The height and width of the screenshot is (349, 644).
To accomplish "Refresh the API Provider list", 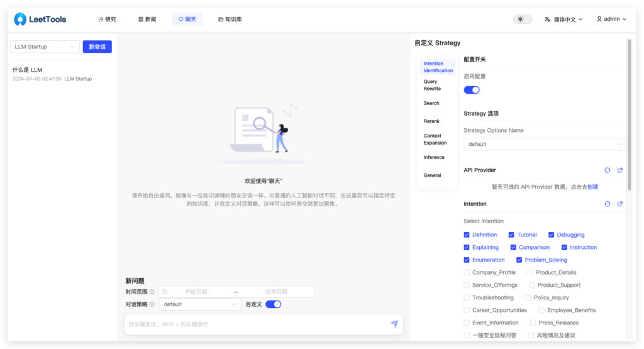I will [x=607, y=170].
